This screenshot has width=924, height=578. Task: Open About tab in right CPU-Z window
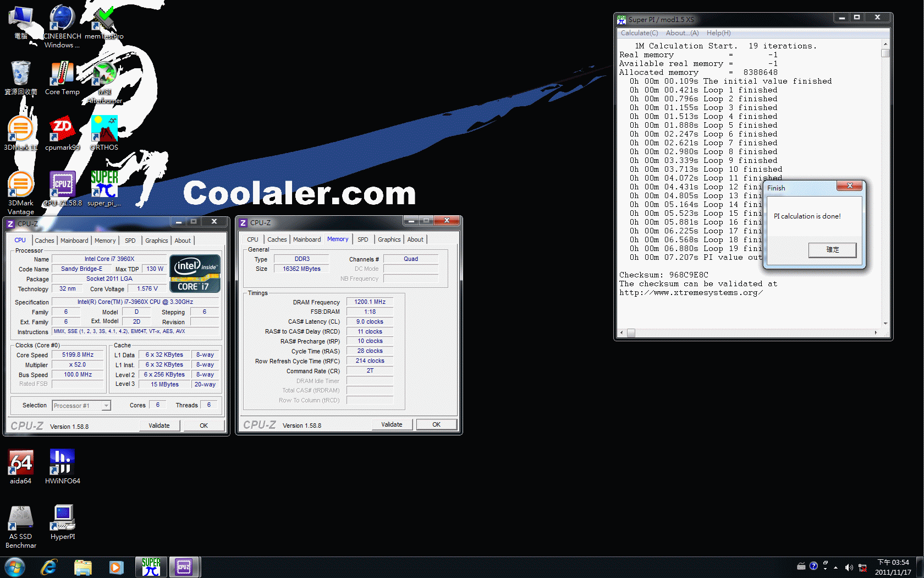415,239
